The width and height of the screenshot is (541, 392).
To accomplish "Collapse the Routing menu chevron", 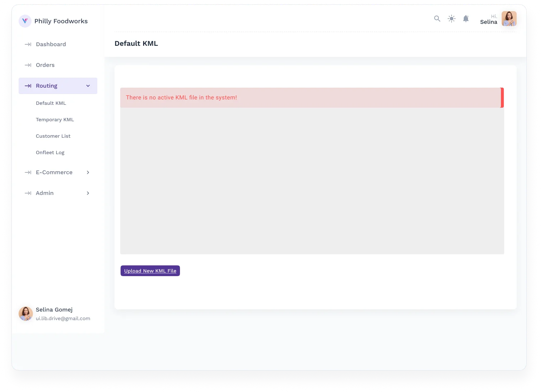I will 88,86.
